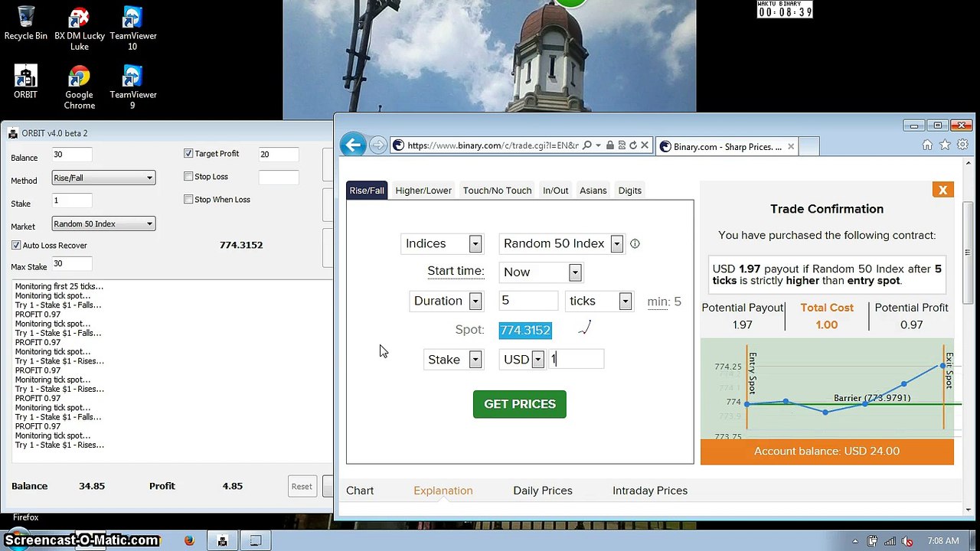The image size is (980, 551).
Task: Launch the TeamViewer 10 desktop shortcut
Action: click(132, 28)
